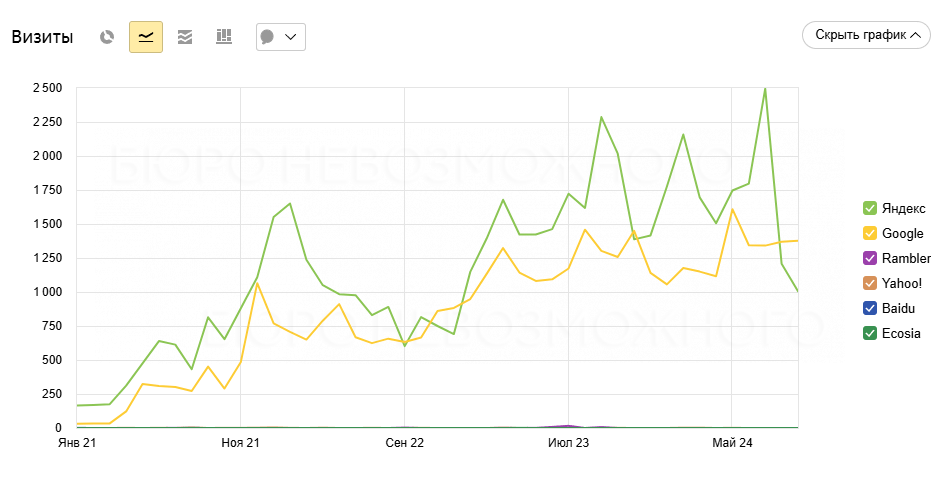Click the "Визиты" chart title
Screen dimensions: 939x491
coord(42,37)
